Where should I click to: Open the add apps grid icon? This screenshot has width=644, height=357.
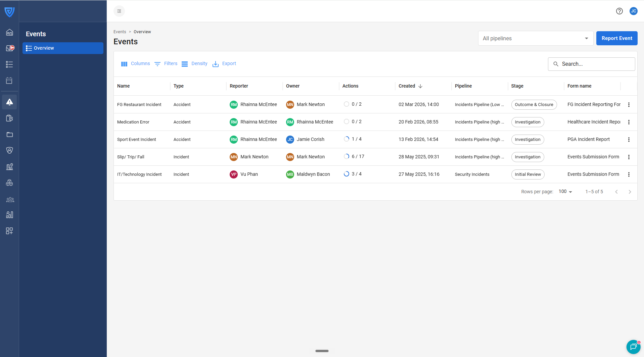9,231
